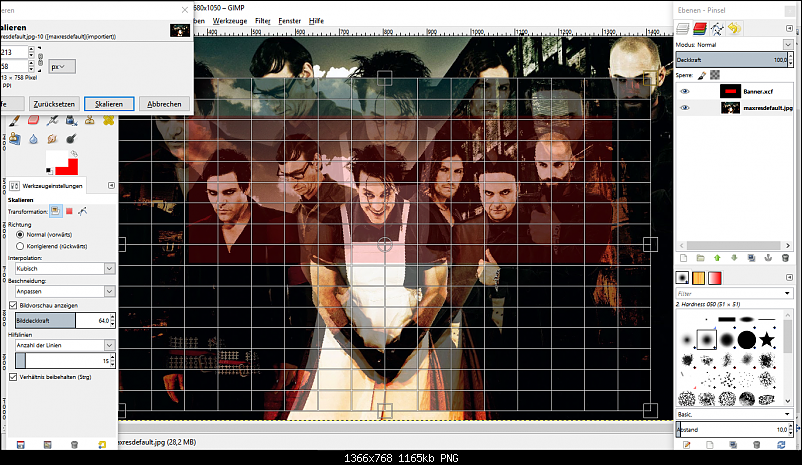Open the Hilfe menu
Viewport: 802px width, 465px height.
316,21
